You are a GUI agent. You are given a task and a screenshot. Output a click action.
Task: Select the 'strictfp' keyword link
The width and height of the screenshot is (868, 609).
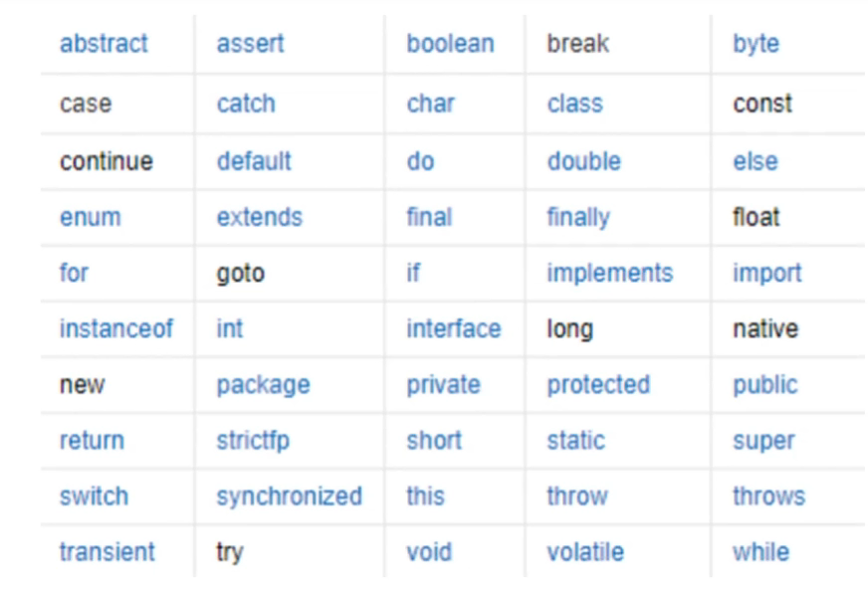[253, 440]
